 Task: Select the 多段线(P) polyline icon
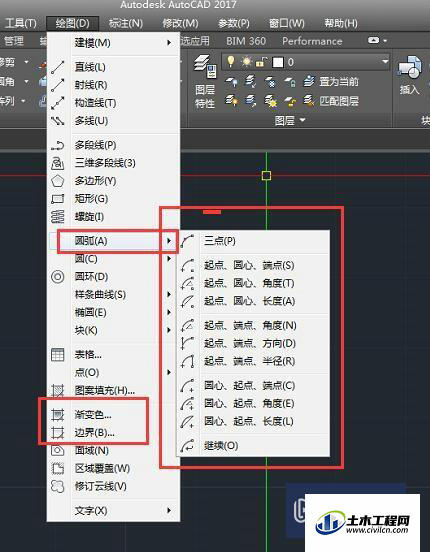tap(57, 145)
